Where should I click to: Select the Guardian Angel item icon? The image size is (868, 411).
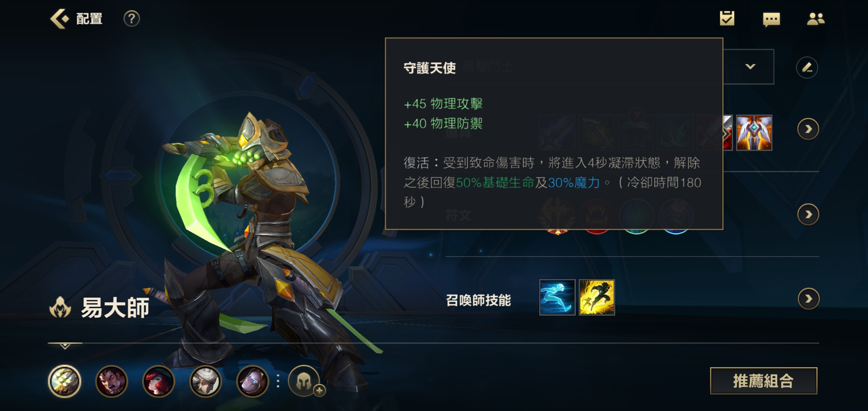[754, 133]
